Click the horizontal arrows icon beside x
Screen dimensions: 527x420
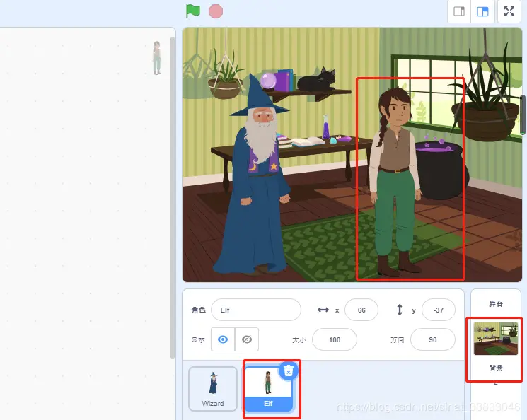[x=323, y=310]
